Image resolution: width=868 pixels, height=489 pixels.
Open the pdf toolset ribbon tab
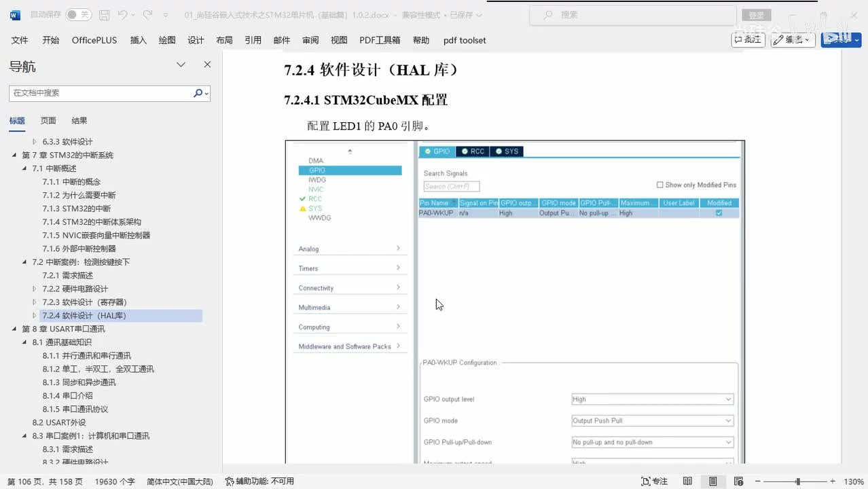coord(465,40)
